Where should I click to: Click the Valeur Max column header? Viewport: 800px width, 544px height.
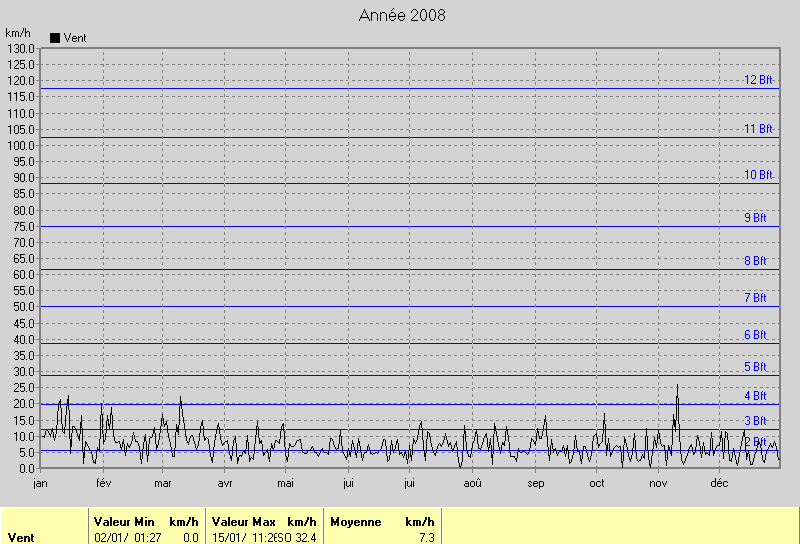[243, 522]
